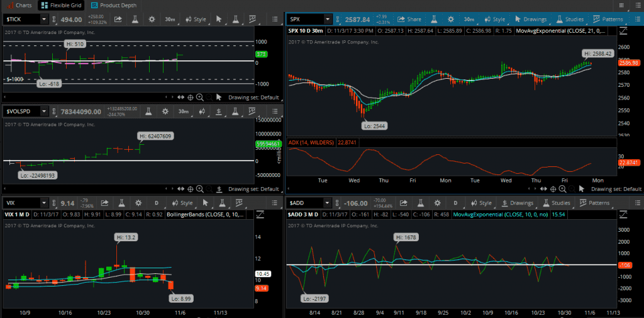Open SPX chart settings gear
This screenshot has height=318, width=644.
[451, 19]
